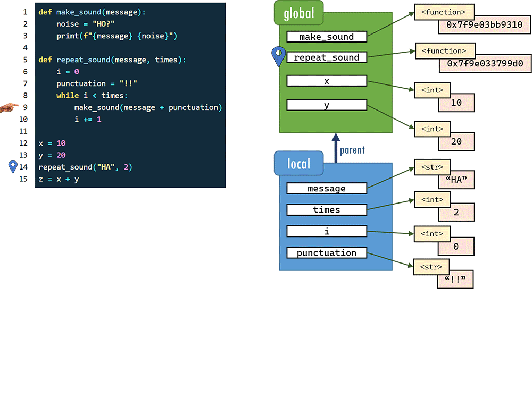This screenshot has width=532, height=398.
Task: Click the function address 0x7f9e033799d0
Action: click(485, 64)
